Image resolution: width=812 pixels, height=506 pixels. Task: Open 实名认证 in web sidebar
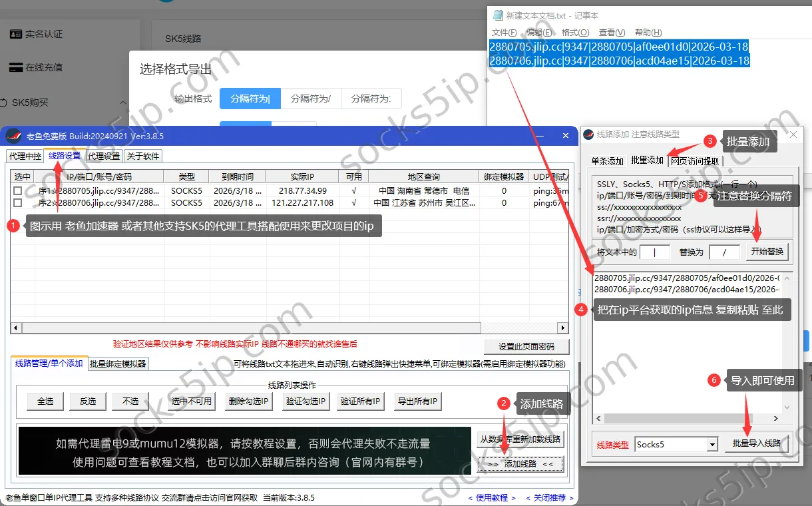[x=36, y=34]
